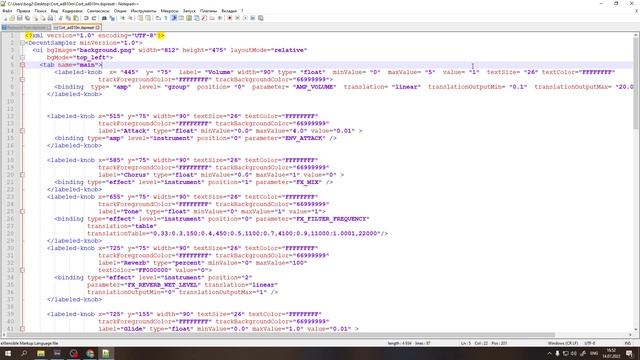The height and width of the screenshot is (360, 640).
Task: Open the Синтаксисы menu
Action: pos(98,11)
